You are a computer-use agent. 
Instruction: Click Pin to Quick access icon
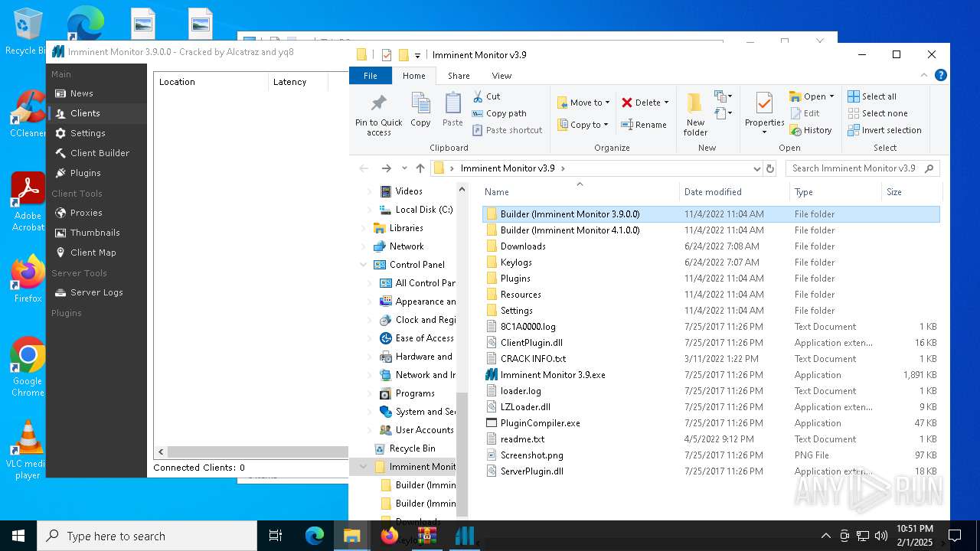pyautogui.click(x=378, y=115)
